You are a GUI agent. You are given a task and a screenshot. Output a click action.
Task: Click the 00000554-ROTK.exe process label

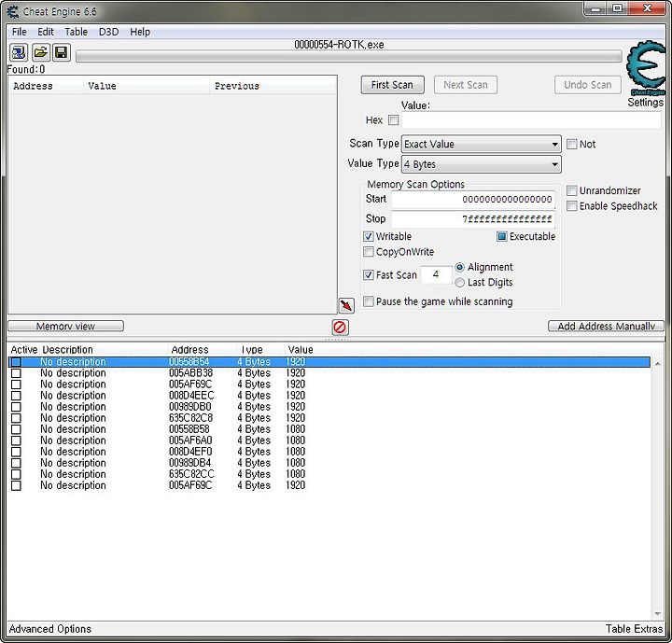pos(339,45)
